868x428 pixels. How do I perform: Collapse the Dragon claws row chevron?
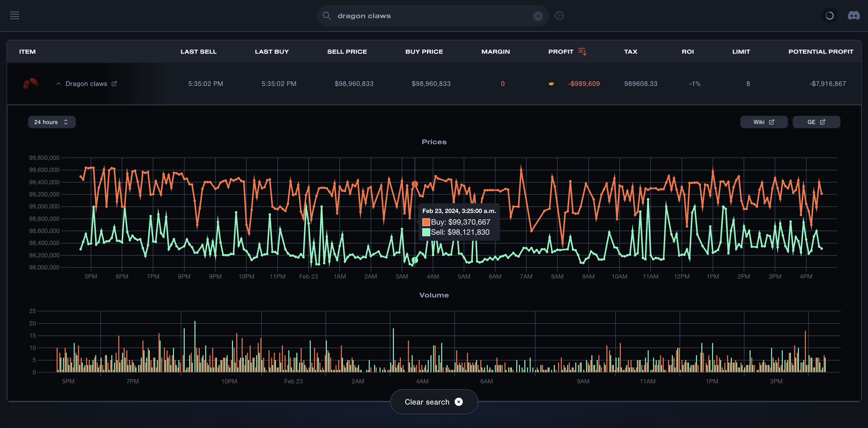[58, 83]
